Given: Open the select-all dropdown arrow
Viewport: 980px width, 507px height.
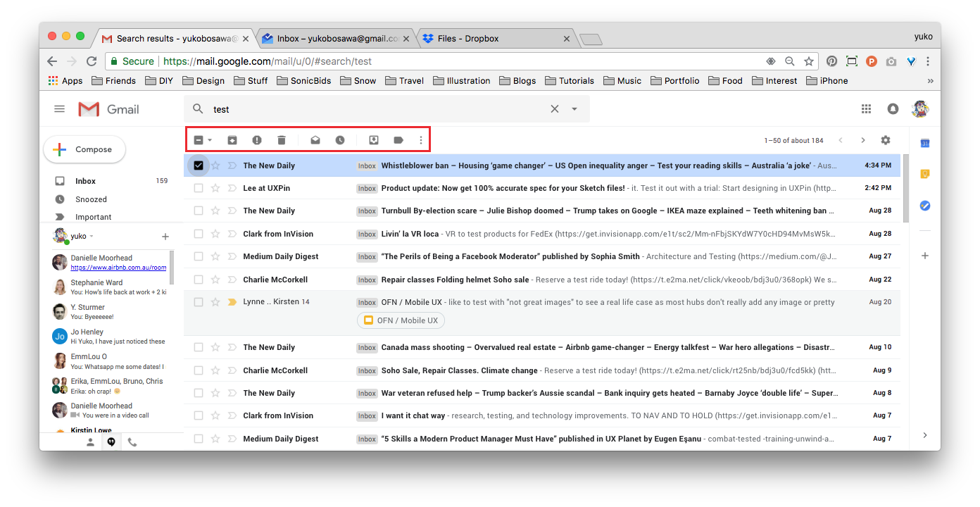Looking at the screenshot, I should (x=210, y=140).
